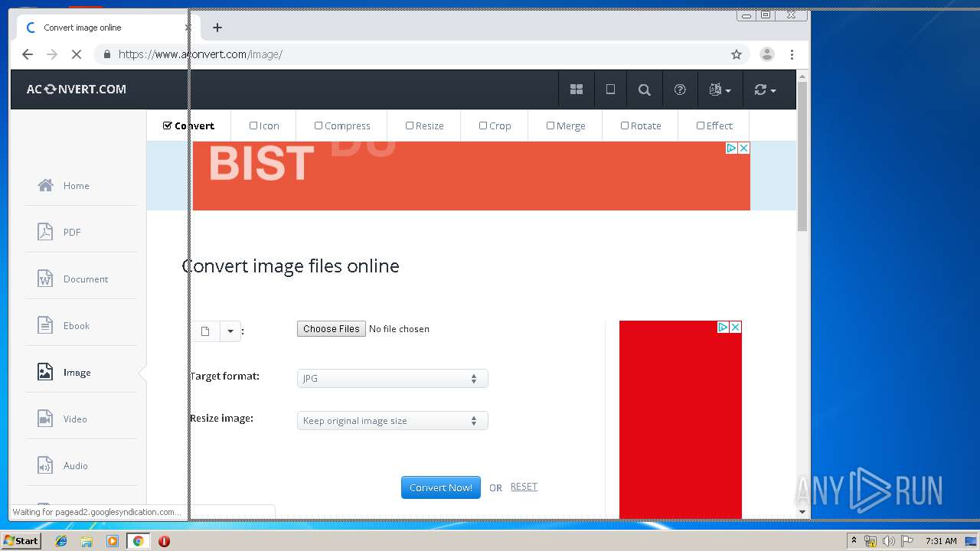Toggle the Convert checkbox

(168, 126)
